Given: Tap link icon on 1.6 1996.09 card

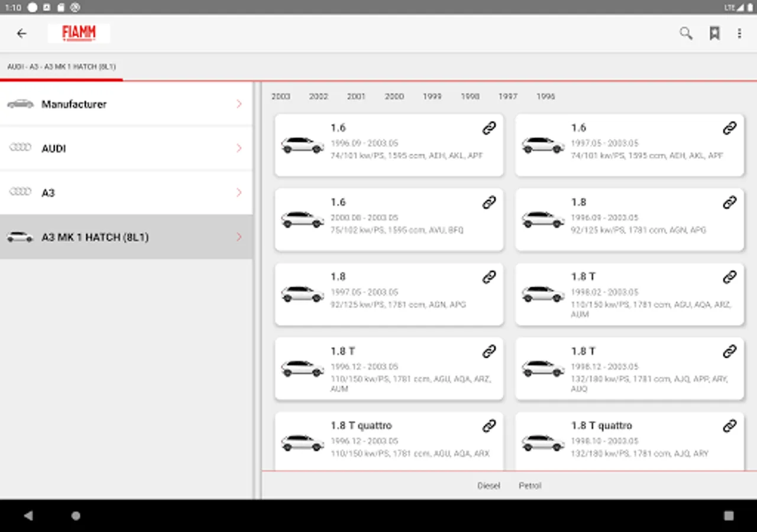Looking at the screenshot, I should tap(489, 128).
